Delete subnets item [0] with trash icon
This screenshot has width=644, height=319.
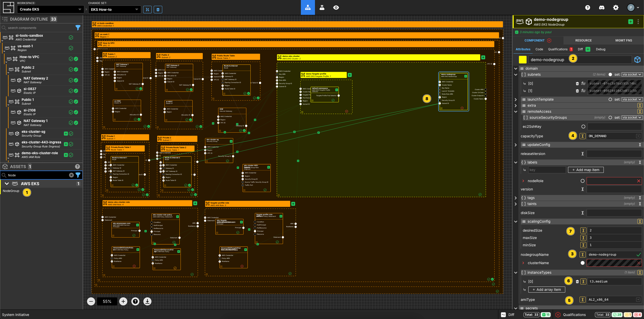577,84
